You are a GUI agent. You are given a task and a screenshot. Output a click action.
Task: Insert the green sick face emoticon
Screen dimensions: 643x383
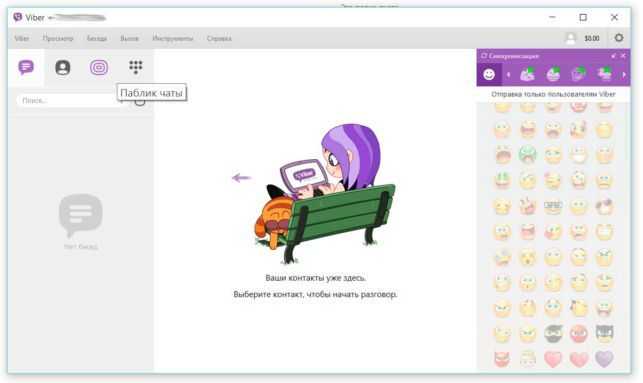[527, 155]
